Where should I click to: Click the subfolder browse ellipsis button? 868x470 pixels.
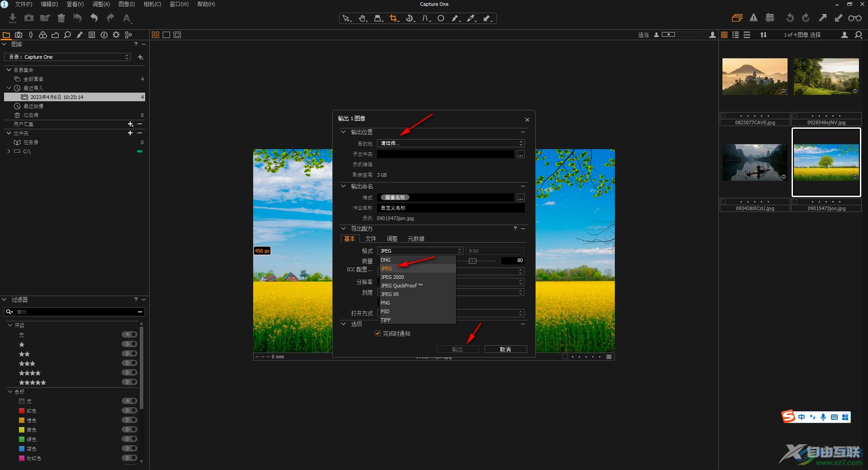point(521,154)
